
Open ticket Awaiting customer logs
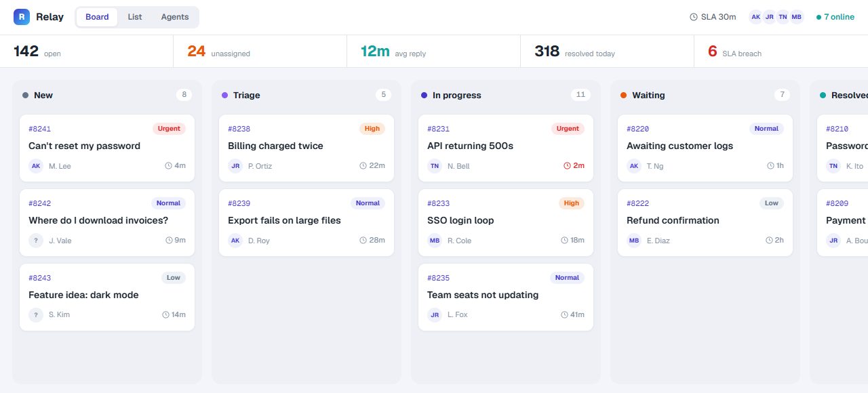tap(705, 148)
